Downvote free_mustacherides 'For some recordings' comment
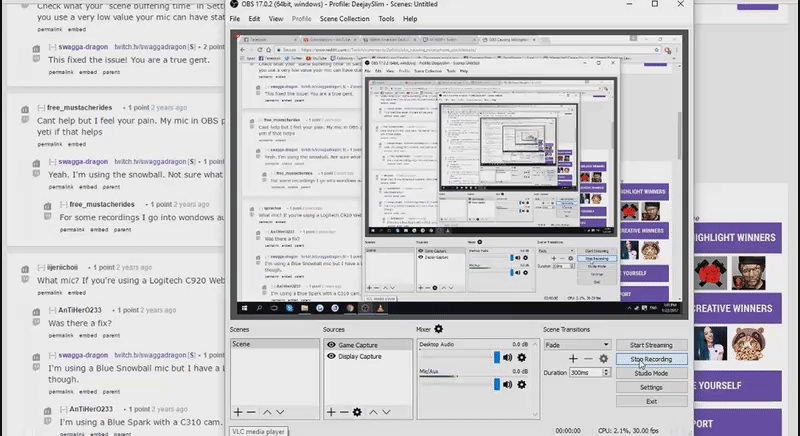Screen dimensions: 800x436 coord(47,217)
